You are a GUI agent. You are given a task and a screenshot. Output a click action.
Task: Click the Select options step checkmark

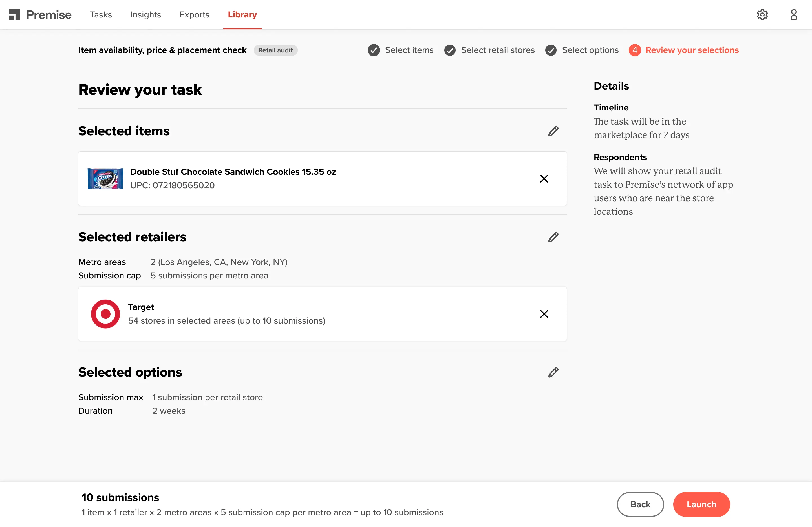[551, 50]
